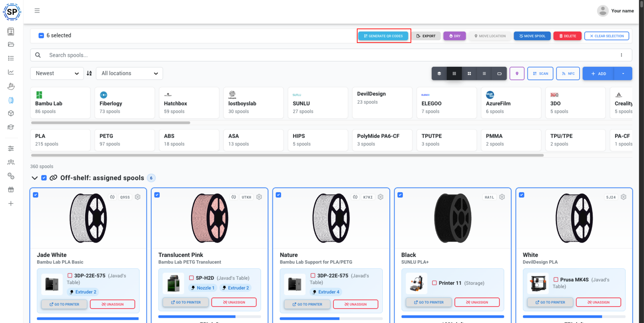The height and width of the screenshot is (323, 644).
Task: Filter by PETG material
Action: tap(125, 140)
